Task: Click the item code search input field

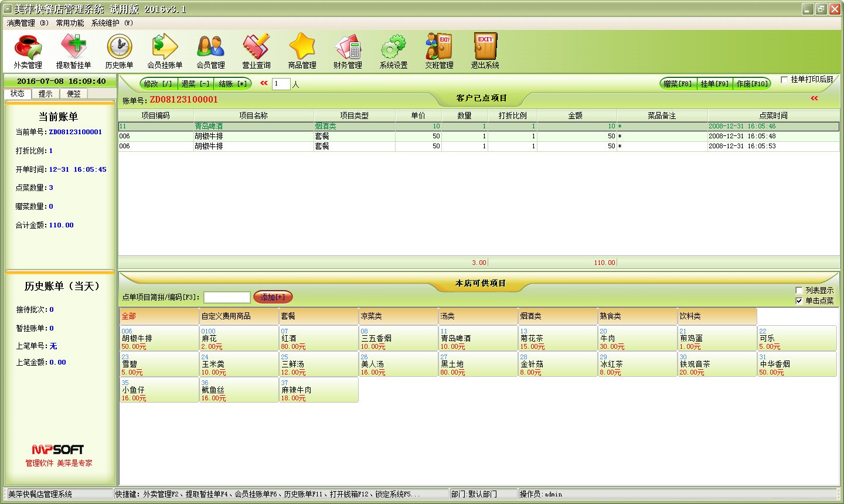Action: click(x=227, y=297)
